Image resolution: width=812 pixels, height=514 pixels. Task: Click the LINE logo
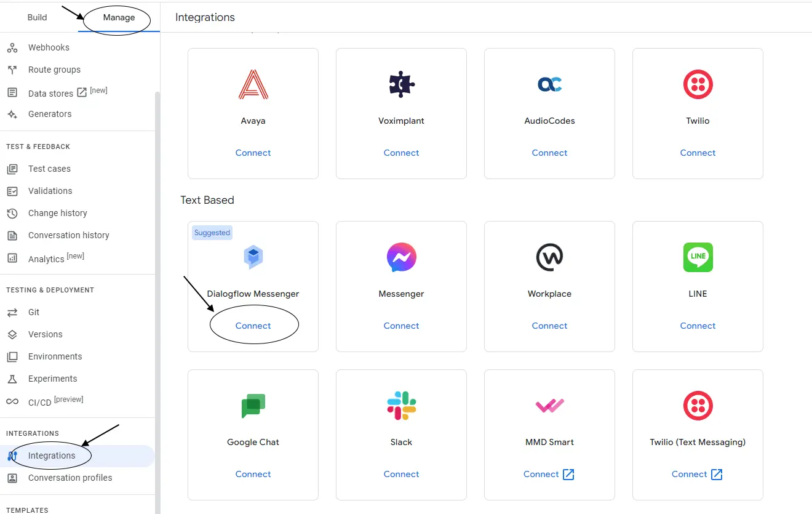698,257
